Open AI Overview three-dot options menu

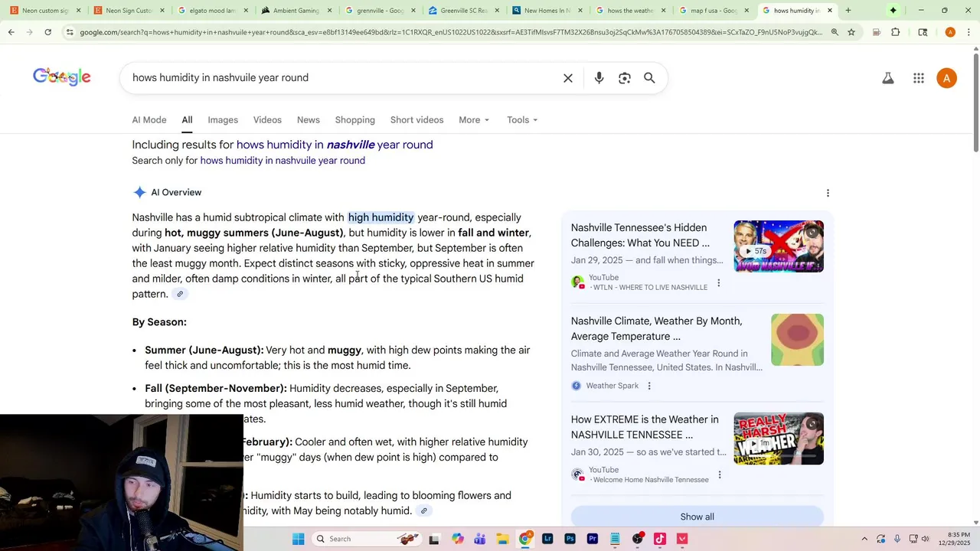point(828,193)
